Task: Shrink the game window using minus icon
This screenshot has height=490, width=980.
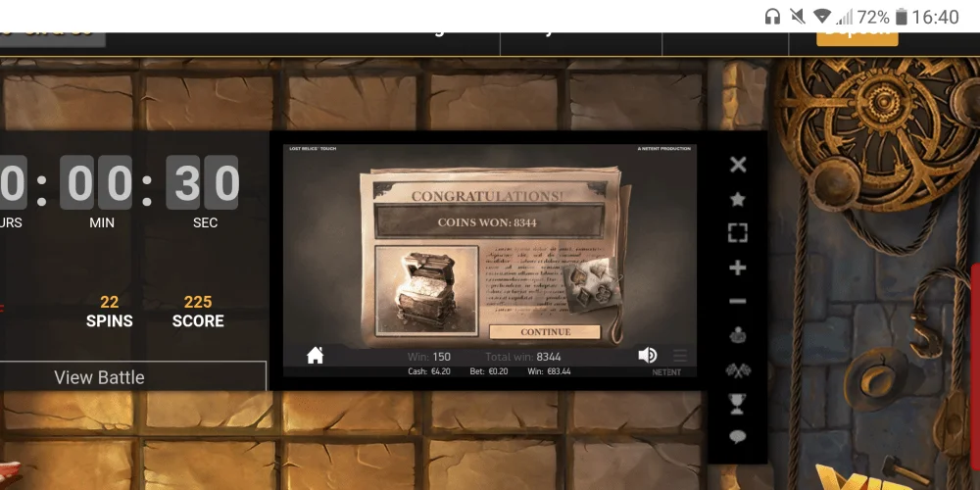Action: pyautogui.click(x=738, y=301)
